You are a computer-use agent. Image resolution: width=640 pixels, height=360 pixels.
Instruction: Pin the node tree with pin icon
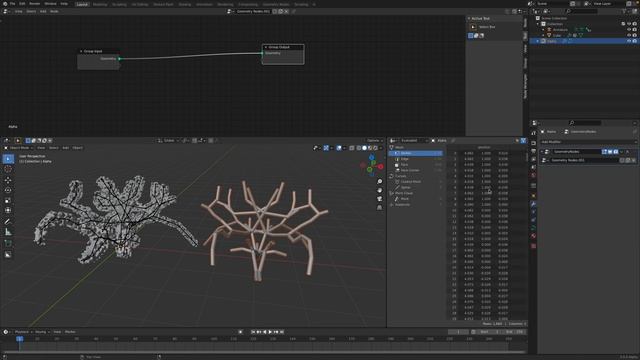[x=293, y=11]
